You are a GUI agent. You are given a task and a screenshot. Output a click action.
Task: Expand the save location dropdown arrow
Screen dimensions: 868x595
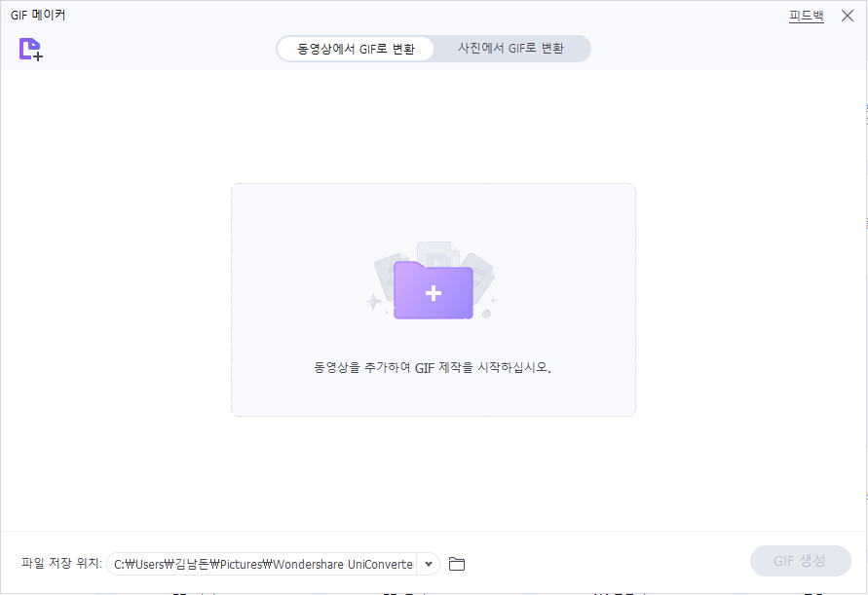click(x=429, y=564)
